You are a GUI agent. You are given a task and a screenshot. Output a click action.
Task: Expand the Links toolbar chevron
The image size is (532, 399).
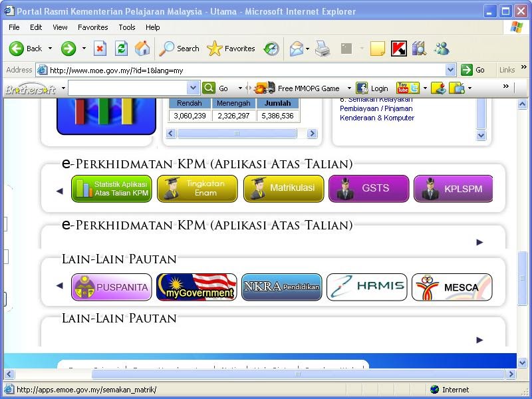[524, 67]
